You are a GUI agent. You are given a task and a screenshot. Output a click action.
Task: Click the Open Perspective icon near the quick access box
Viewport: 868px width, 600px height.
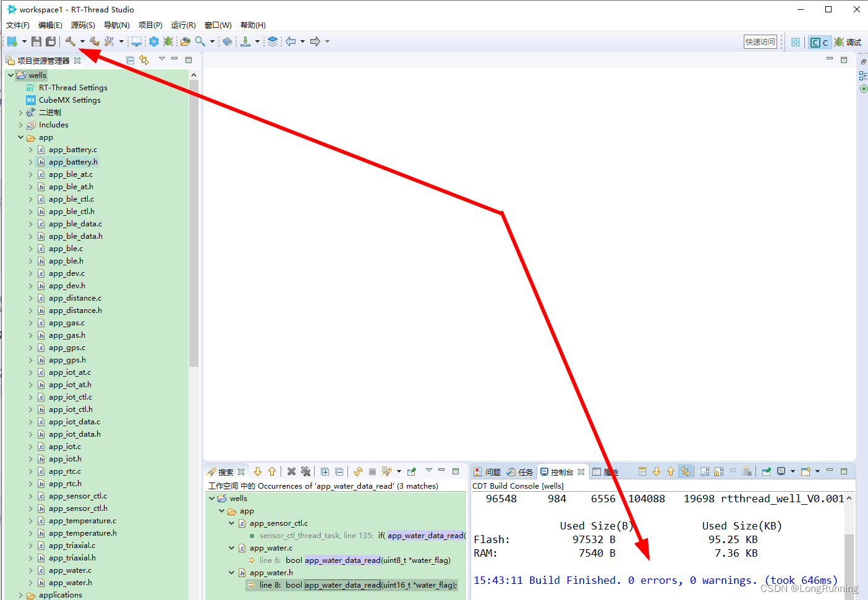click(x=796, y=42)
